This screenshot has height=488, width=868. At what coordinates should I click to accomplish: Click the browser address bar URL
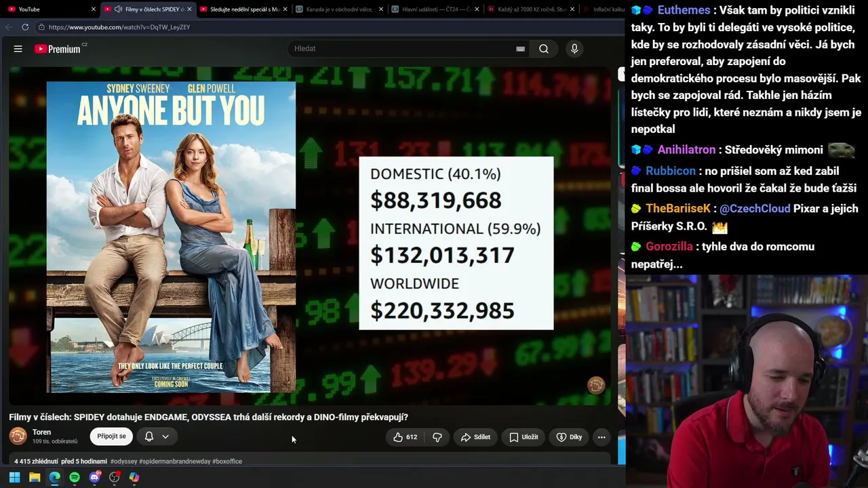[119, 27]
